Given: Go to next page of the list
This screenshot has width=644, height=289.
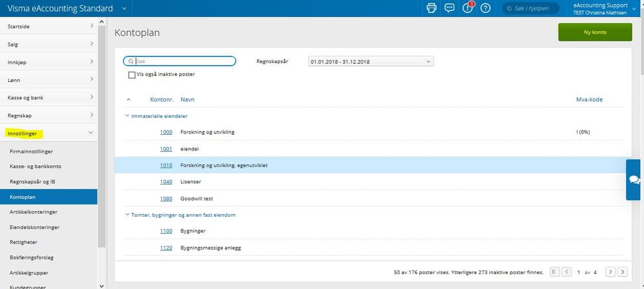Looking at the screenshot, I should pos(610,272).
